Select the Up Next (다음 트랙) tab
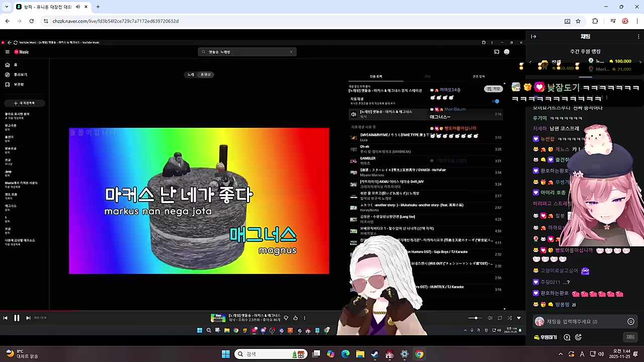 point(376,76)
